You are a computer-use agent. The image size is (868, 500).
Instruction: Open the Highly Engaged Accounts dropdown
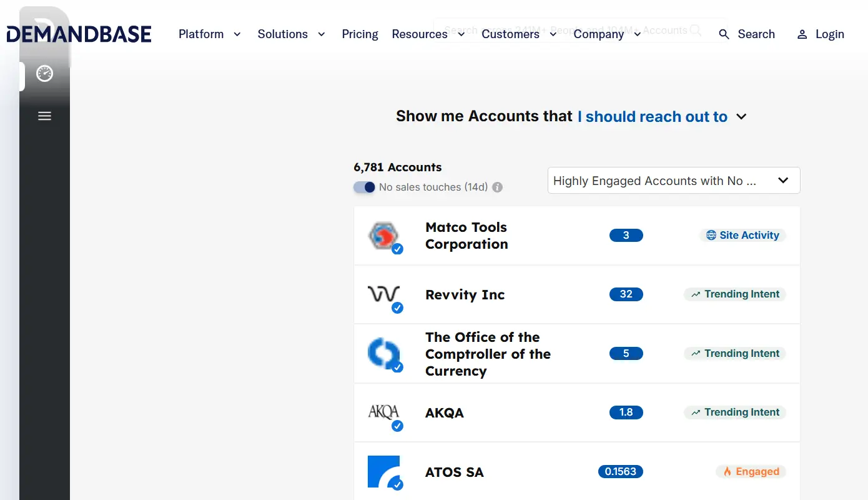(x=673, y=180)
